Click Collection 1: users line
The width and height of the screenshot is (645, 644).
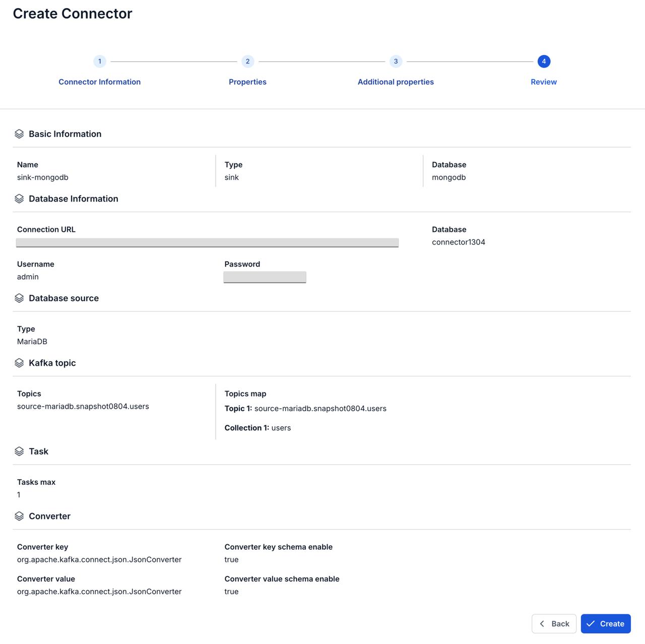[258, 428]
